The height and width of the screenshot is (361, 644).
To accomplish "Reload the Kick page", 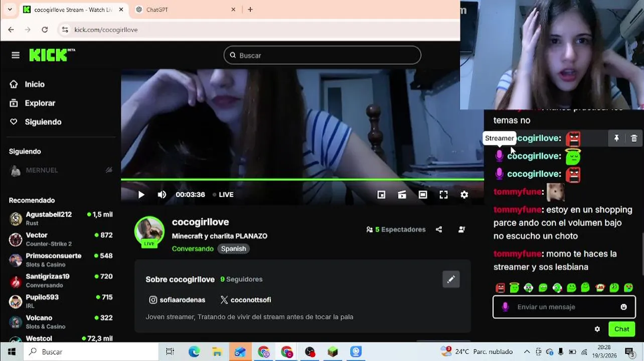I will [45, 30].
